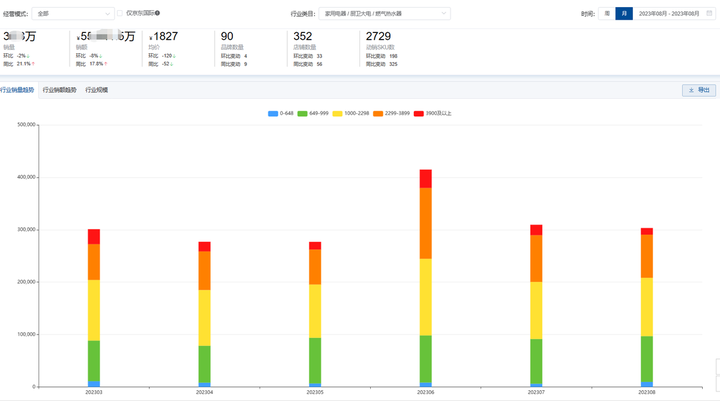Click the -120 price change figure

tap(167, 56)
